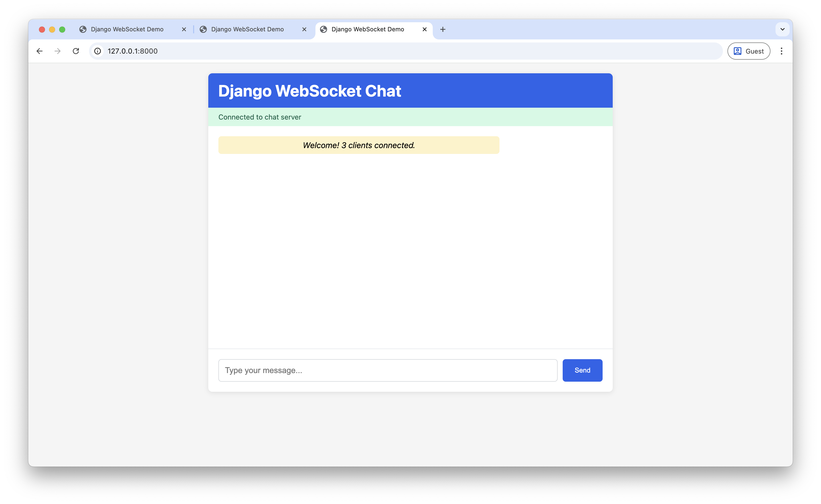Image resolution: width=821 pixels, height=504 pixels.
Task: Click the globe favicon on the first tab
Action: 83,29
